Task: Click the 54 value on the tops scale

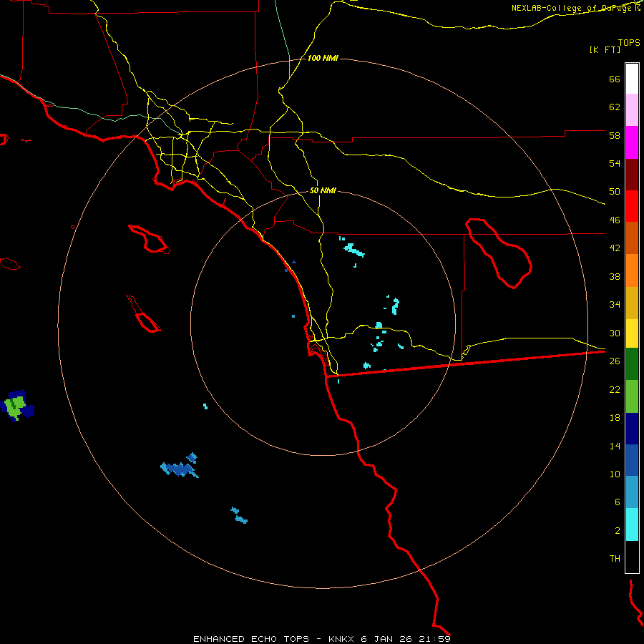Action: click(615, 163)
